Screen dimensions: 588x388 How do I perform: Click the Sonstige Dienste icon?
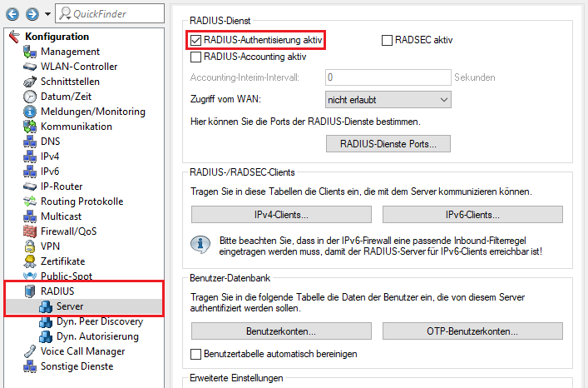pos(30,366)
